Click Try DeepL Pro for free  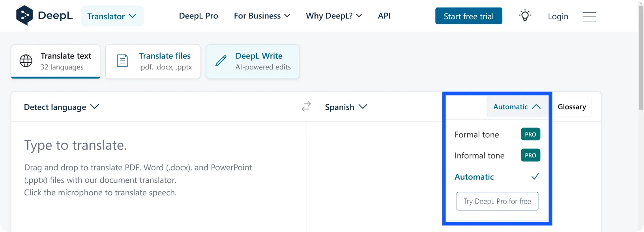pos(497,201)
